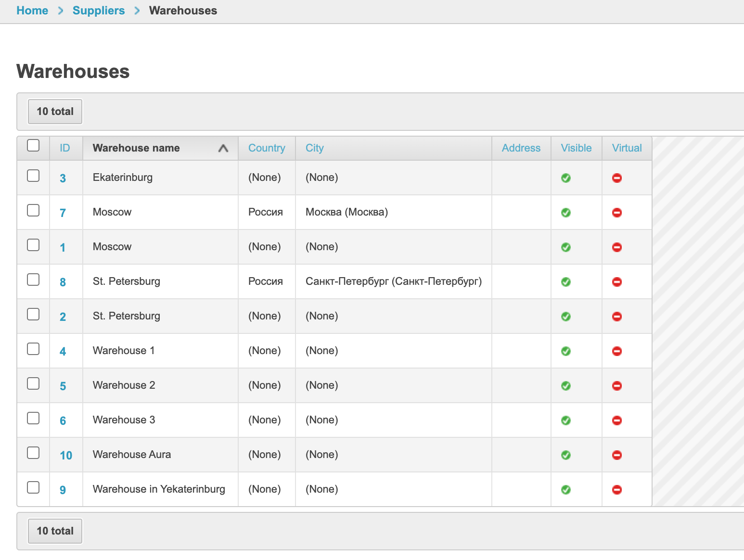Click Virtual icon for Warehouse 1 row
744x560 pixels.
click(x=616, y=351)
